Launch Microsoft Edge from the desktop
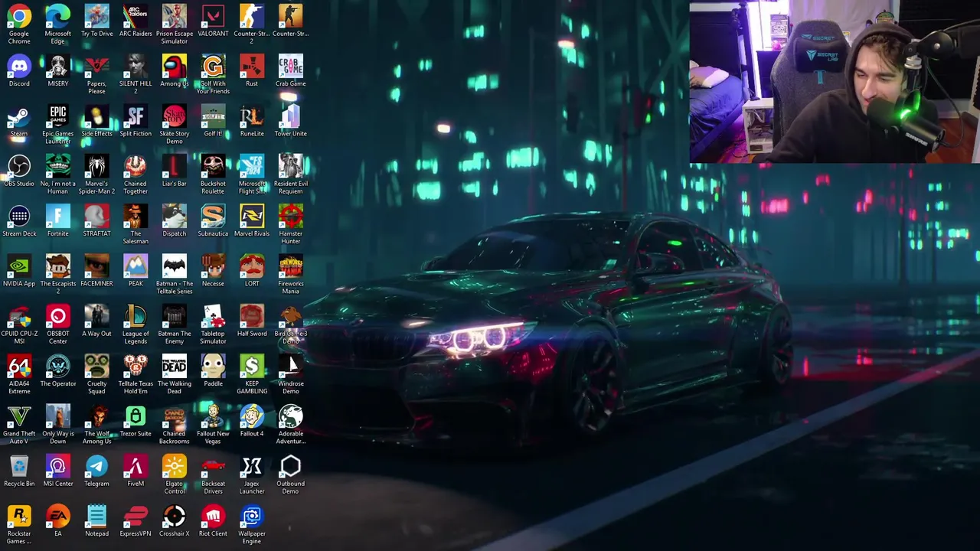 tap(58, 17)
